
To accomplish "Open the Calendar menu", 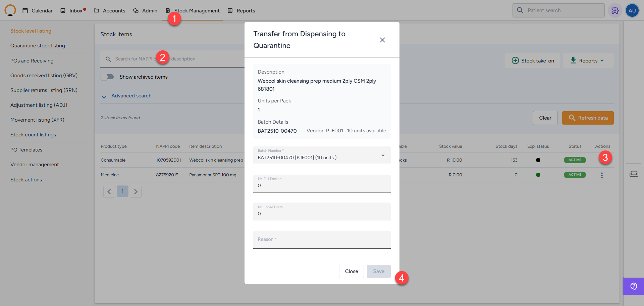I will click(x=38, y=11).
